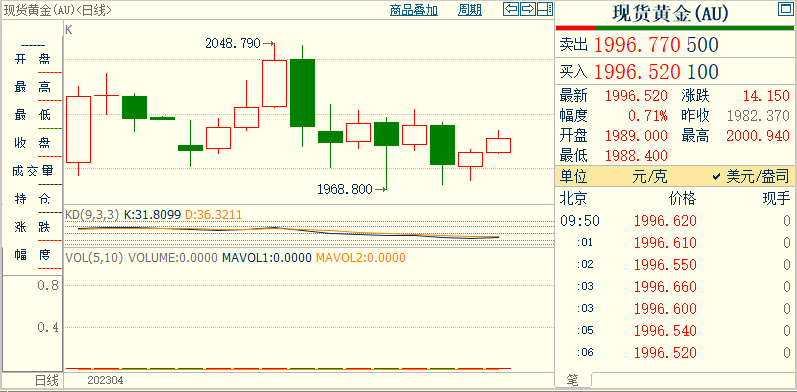Open the 周期 period link
The height and width of the screenshot is (392, 797).
[470, 10]
